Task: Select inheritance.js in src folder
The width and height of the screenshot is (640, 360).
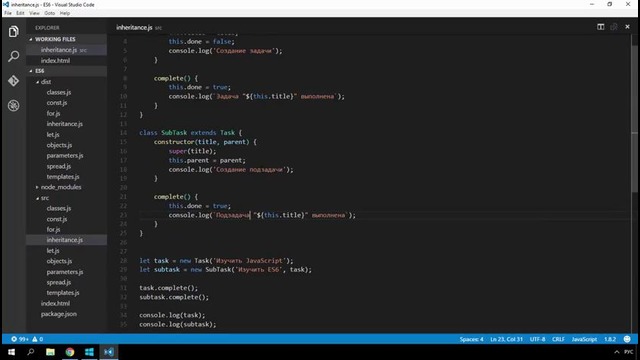Action: pyautogui.click(x=67, y=240)
